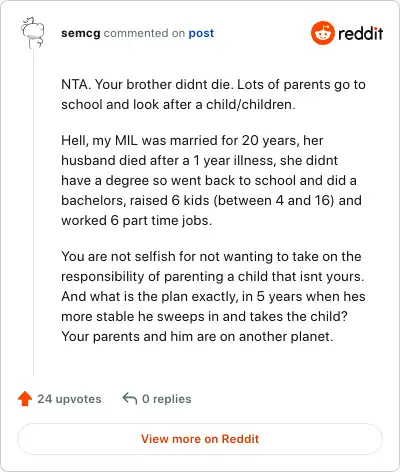
Task: Click the "commented on" gray text
Action: (144, 33)
